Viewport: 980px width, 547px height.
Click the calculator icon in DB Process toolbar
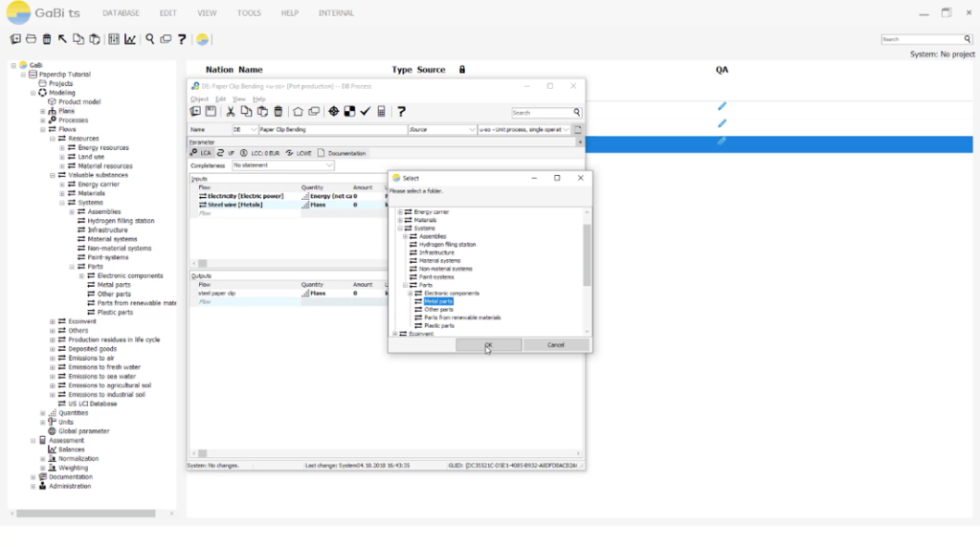point(381,111)
